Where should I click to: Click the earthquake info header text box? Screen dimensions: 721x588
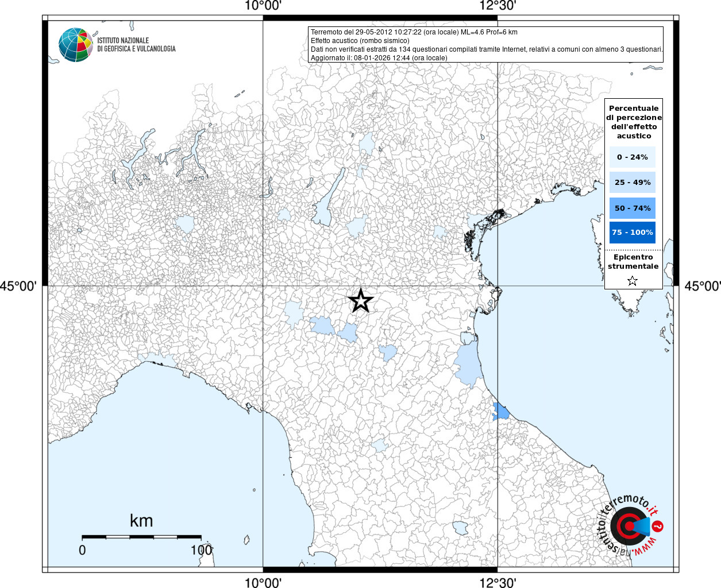tap(486, 44)
